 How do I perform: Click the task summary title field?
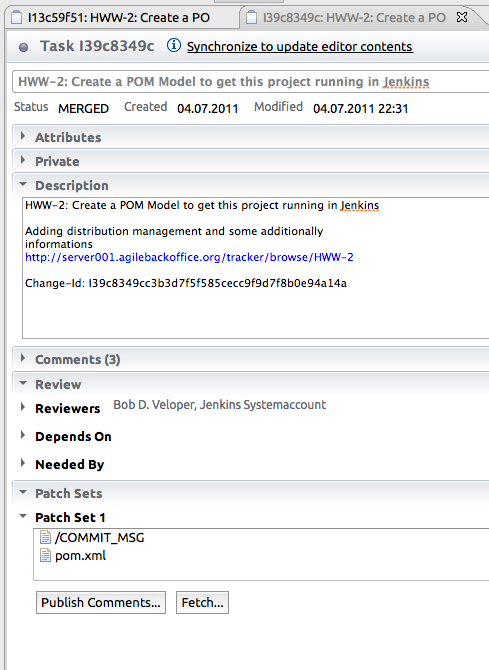coord(250,82)
